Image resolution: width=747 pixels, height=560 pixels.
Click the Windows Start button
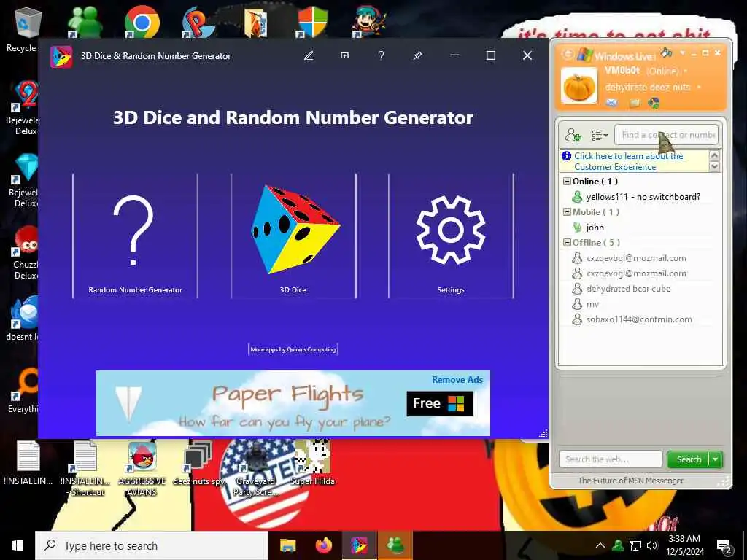pyautogui.click(x=18, y=545)
